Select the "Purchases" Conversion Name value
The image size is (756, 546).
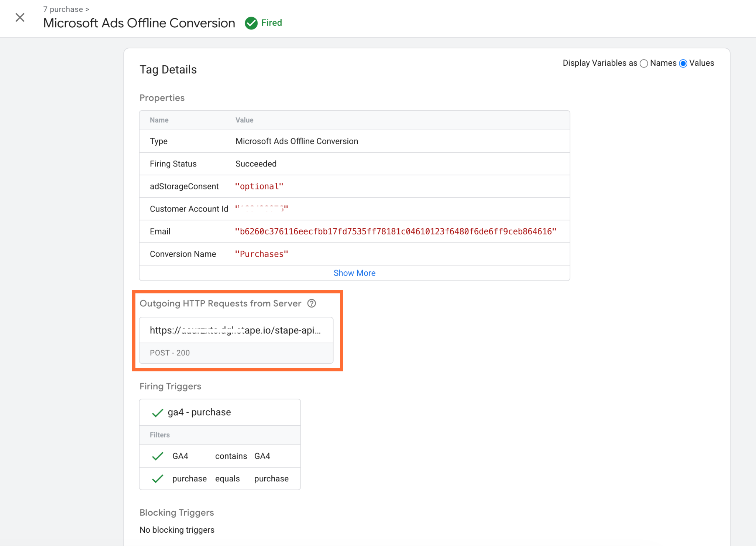tap(262, 254)
